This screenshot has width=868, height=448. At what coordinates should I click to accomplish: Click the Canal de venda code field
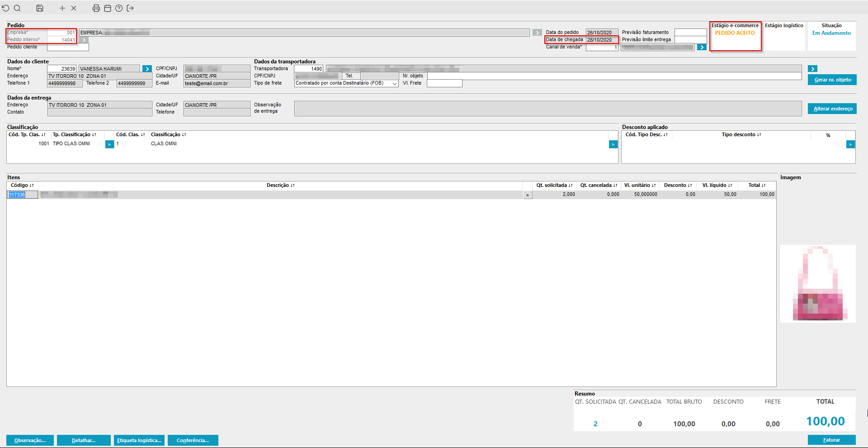602,47
